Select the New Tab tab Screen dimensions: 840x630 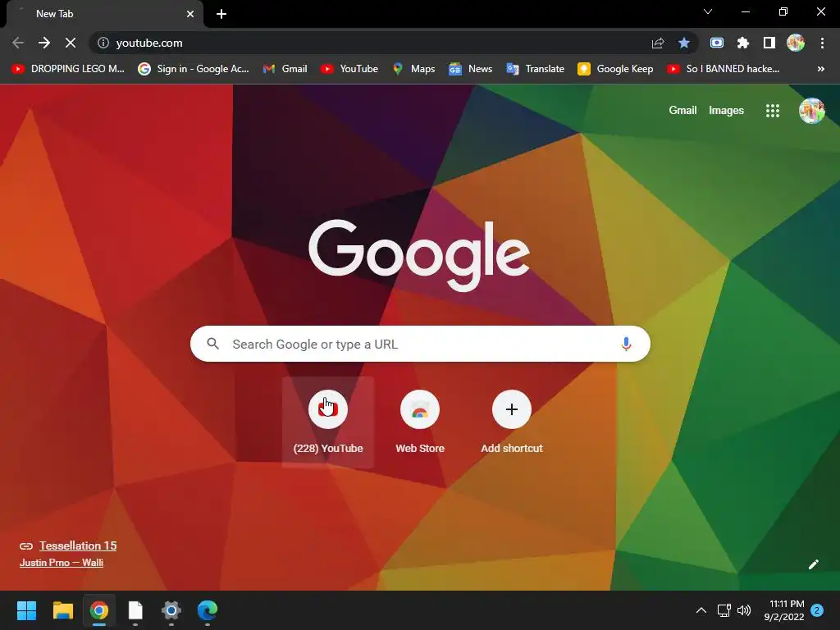104,14
